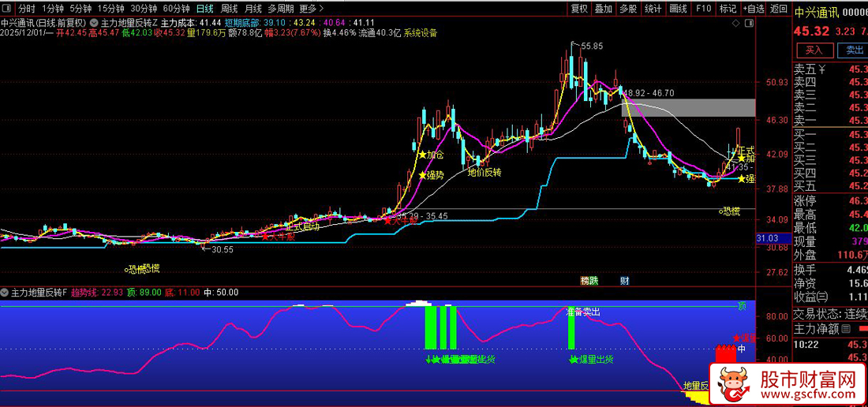
Task: Switch to 月线 monthly chart
Action: tap(253, 9)
